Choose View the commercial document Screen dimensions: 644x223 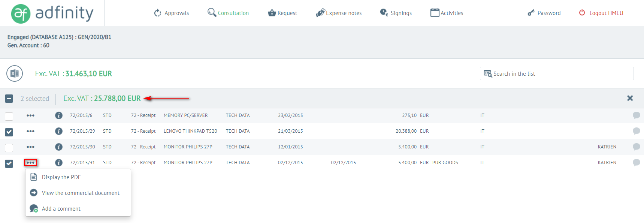pos(81,193)
